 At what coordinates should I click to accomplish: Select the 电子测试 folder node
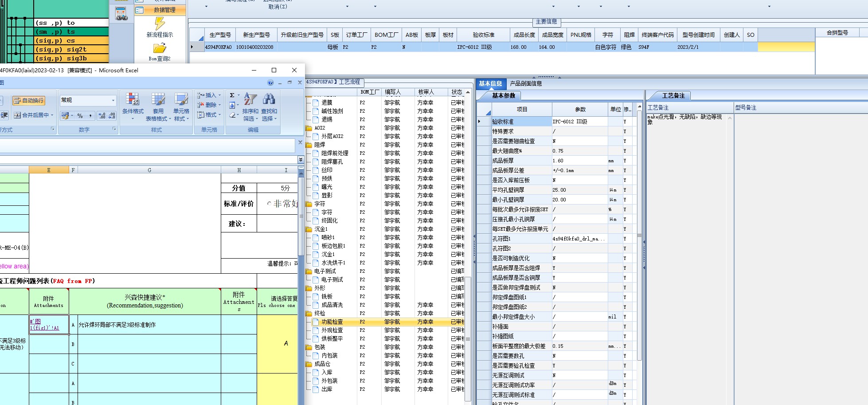(x=325, y=271)
